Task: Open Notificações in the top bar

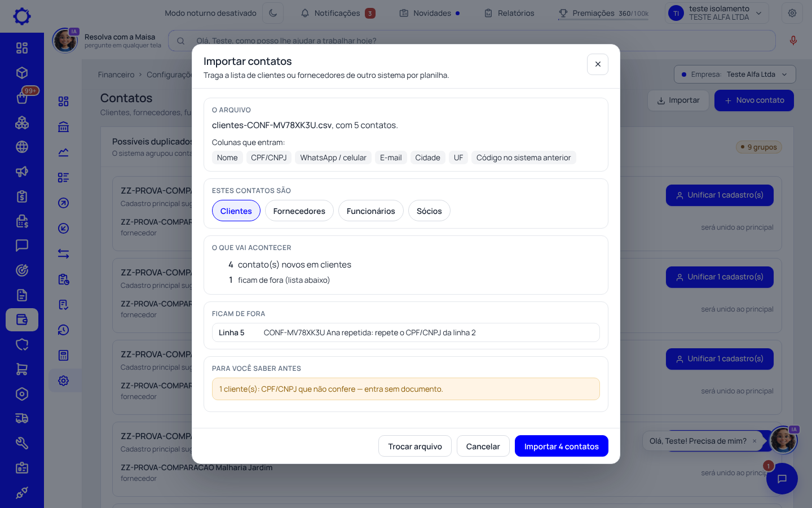Action: (338, 13)
